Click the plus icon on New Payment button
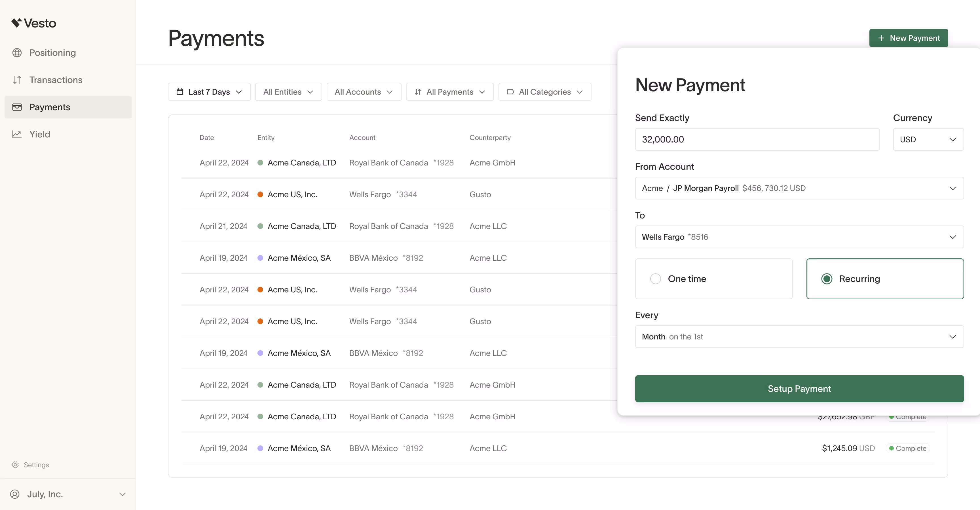Viewport: 980px width, 510px height. point(881,38)
